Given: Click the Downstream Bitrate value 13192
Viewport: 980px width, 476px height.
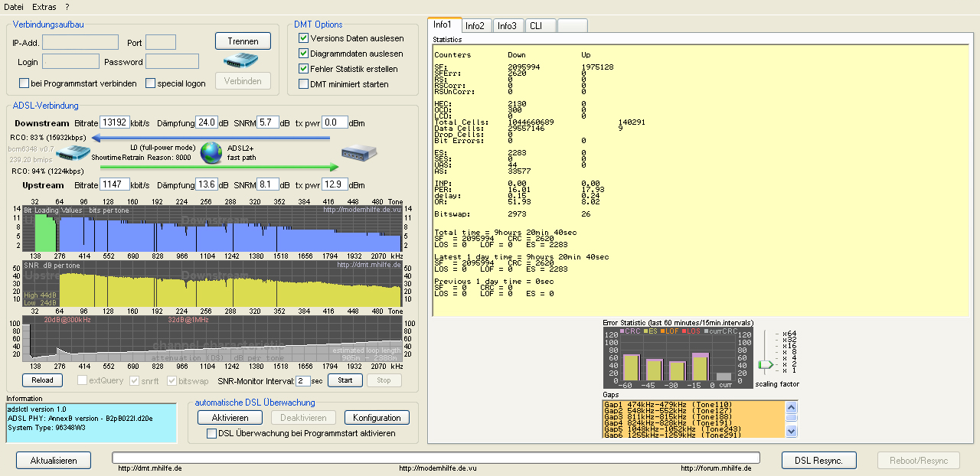Looking at the screenshot, I should coord(114,122).
